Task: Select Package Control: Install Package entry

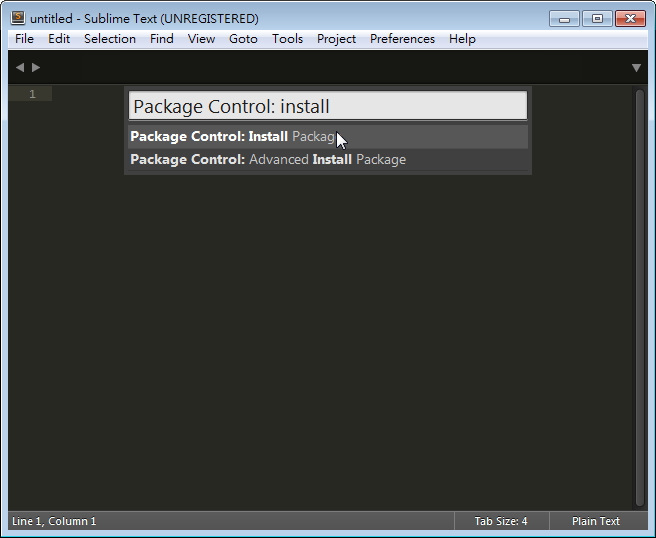Action: pyautogui.click(x=328, y=136)
